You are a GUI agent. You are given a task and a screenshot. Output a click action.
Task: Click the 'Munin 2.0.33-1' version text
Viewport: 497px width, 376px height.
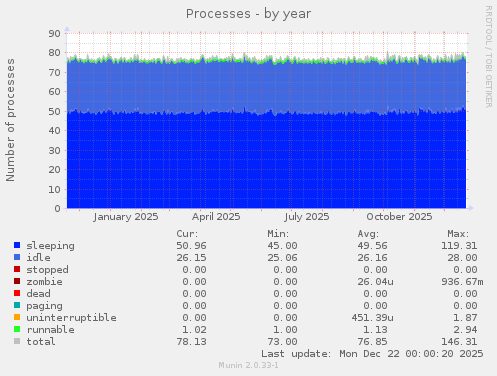click(248, 365)
